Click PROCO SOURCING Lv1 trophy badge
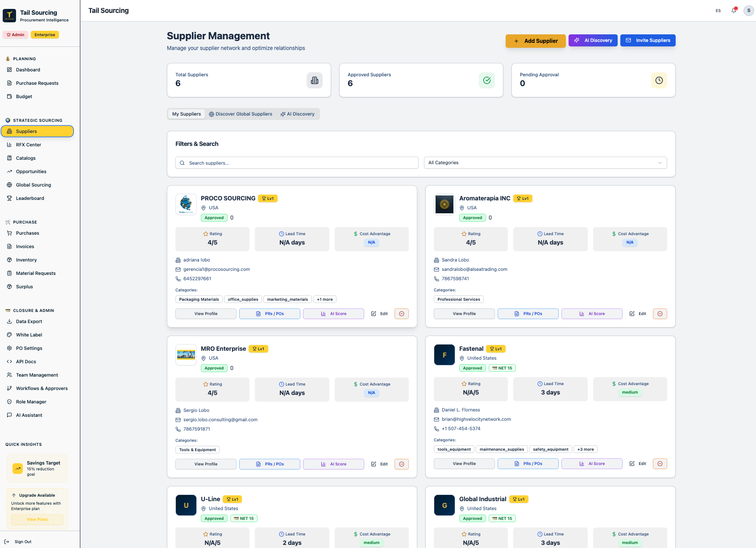756x548 pixels. point(268,199)
